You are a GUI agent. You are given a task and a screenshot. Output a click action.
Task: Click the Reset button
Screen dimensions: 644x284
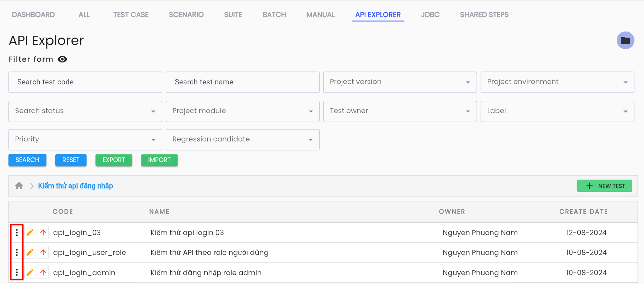point(71,160)
